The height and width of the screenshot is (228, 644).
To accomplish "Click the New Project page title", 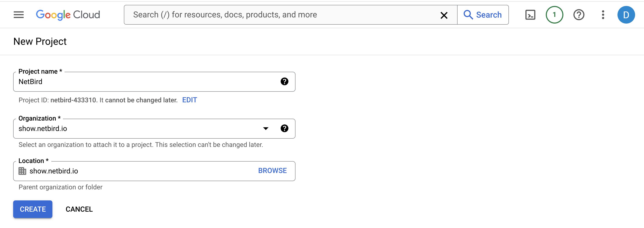I will pyautogui.click(x=40, y=41).
